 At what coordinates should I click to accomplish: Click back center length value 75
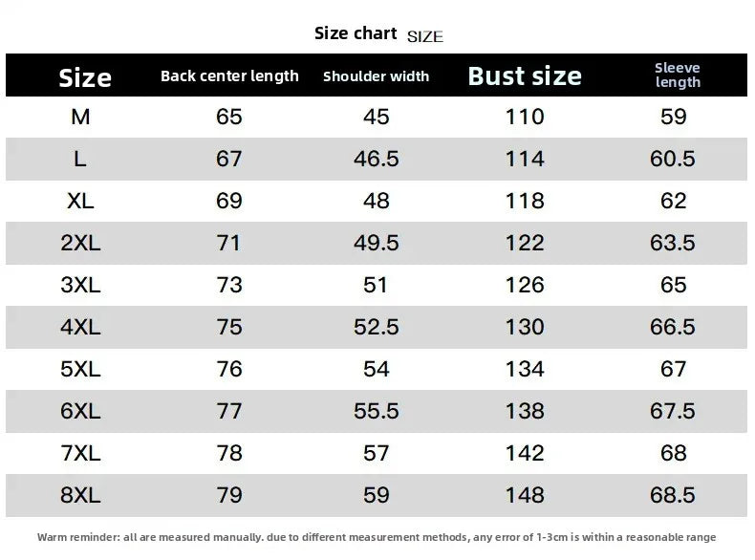[229, 327]
